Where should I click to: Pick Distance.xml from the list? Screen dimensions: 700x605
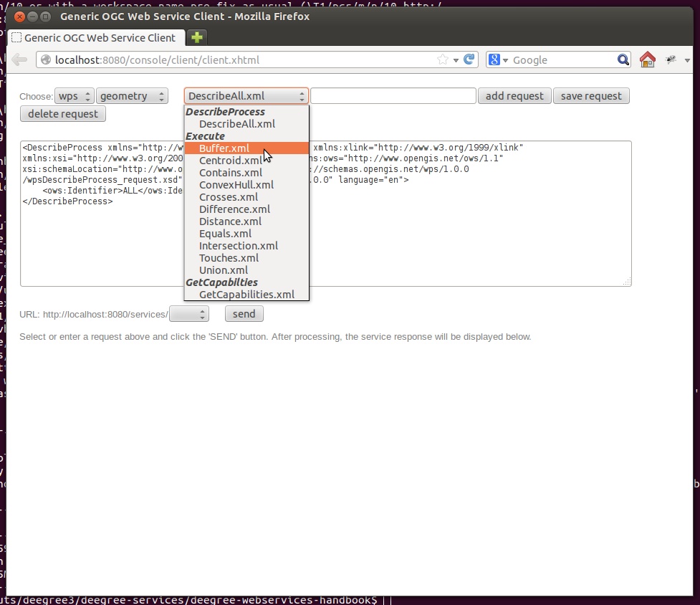[246, 221]
